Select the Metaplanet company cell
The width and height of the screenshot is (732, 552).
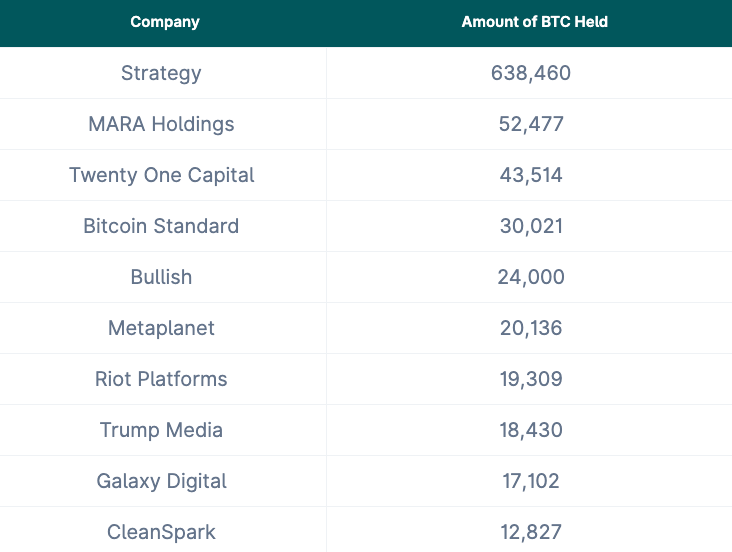[x=161, y=328]
